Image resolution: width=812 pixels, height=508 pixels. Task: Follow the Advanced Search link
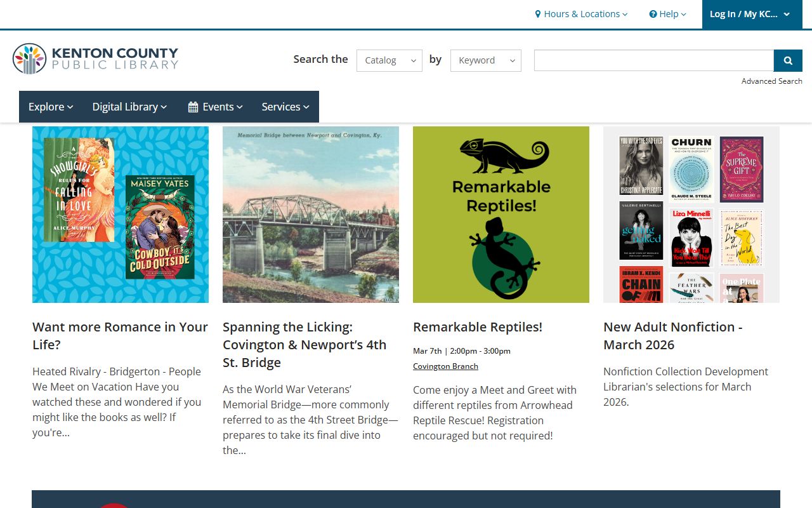pyautogui.click(x=771, y=81)
